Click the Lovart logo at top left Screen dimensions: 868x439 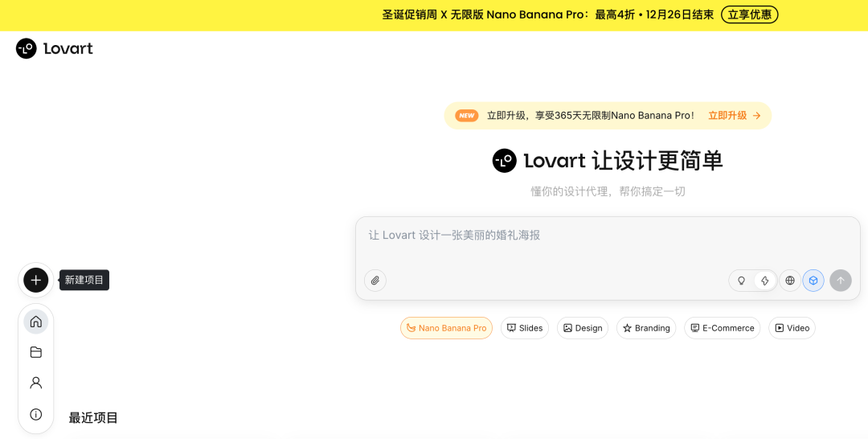[x=55, y=49]
